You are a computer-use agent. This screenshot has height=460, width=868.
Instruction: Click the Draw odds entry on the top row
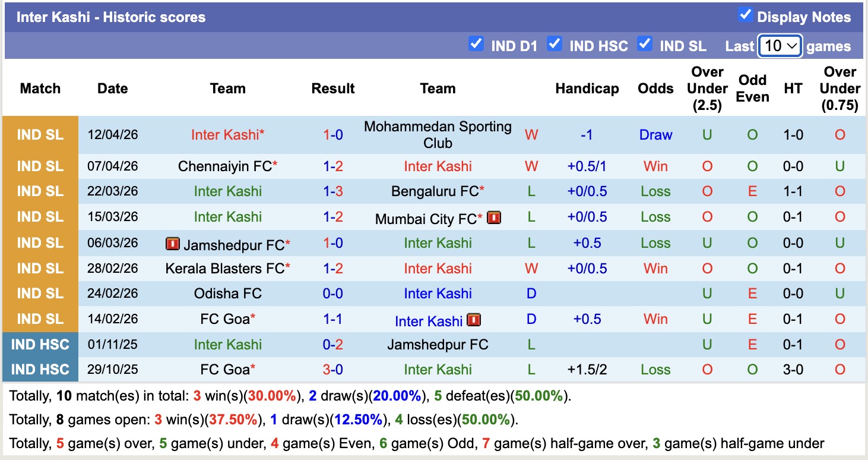[x=655, y=135]
